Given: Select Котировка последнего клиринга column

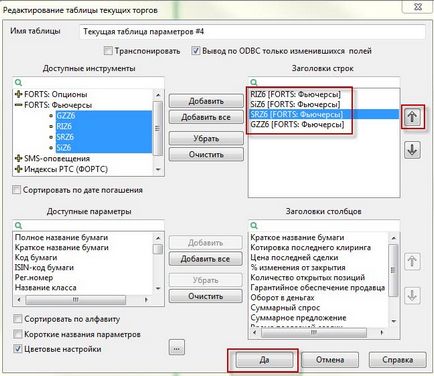Looking at the screenshot, I should click(x=311, y=247).
